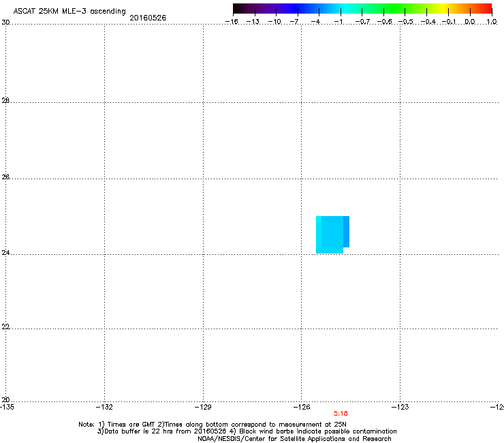The height and width of the screenshot is (443, 504).
Task: Click the rainbow color scale bar
Action: tap(362, 8)
